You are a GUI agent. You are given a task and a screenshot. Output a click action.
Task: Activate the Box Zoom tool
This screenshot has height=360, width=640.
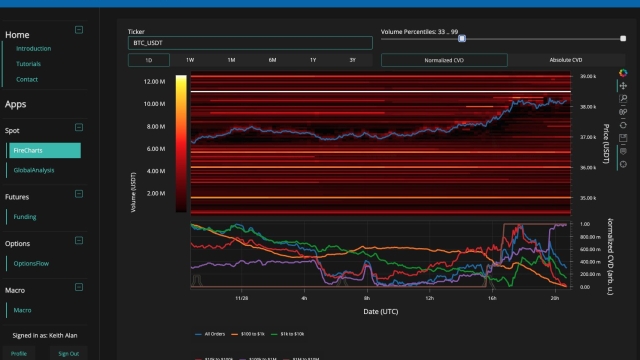pos(623,99)
